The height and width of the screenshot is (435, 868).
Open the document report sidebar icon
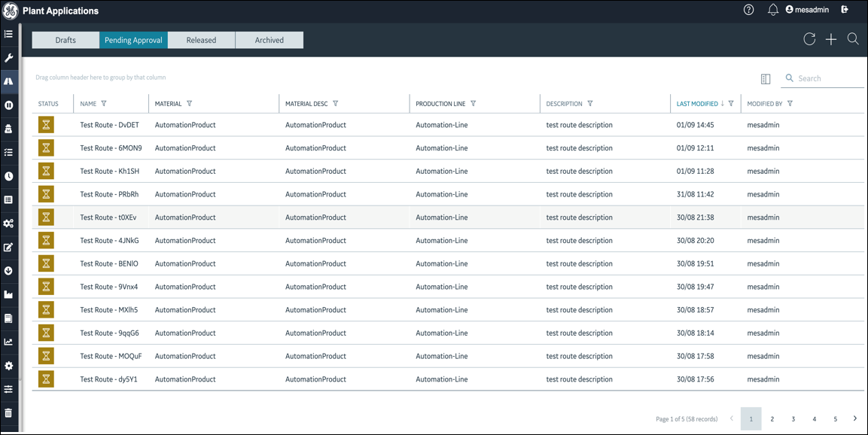[x=8, y=318]
